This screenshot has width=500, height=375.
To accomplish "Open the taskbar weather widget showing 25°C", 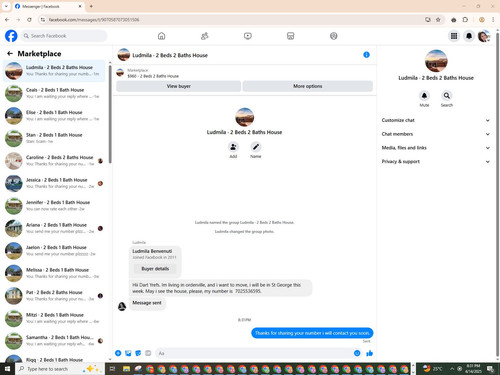I will click(x=433, y=369).
